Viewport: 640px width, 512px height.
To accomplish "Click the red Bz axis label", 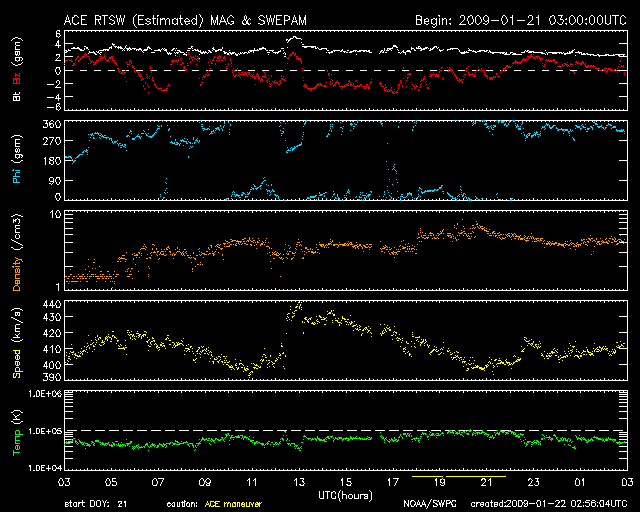I will coord(17,76).
